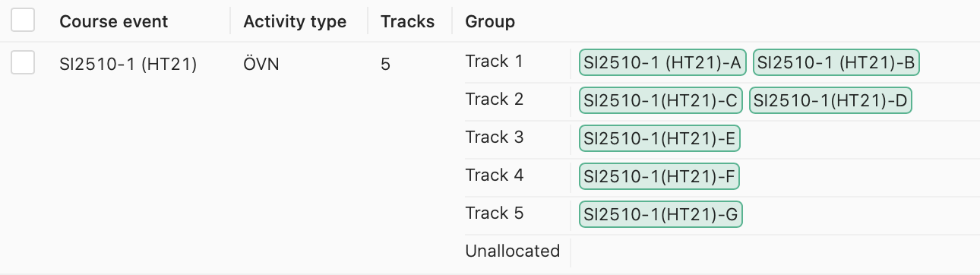Click the Tracks column header
The image size is (980, 275).
pos(408,21)
